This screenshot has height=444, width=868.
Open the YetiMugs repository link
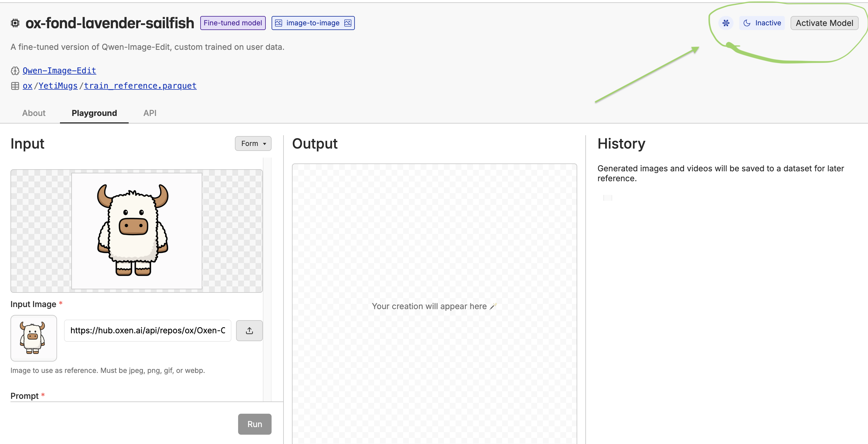(x=58, y=86)
